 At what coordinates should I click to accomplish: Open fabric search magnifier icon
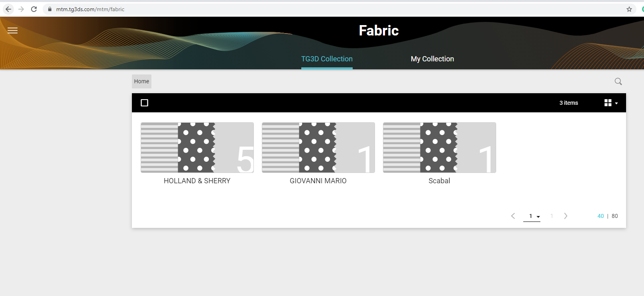(618, 81)
